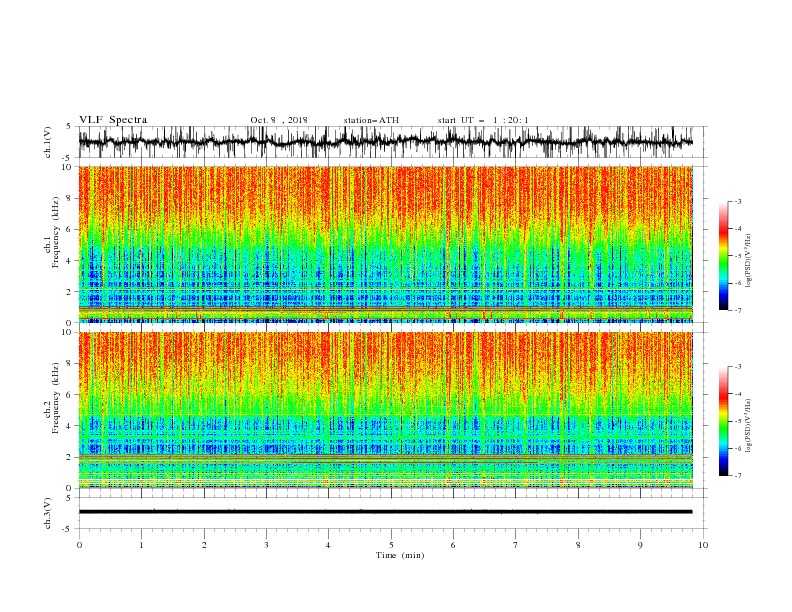792x612 pixels.
Task: Click the "6" kHz tick on ch.2 frequency axis
Action: (x=70, y=395)
